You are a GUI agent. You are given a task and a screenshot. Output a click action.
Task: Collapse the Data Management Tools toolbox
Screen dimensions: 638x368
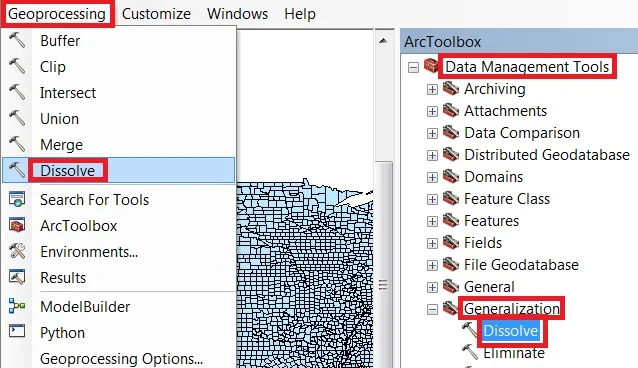click(x=413, y=67)
